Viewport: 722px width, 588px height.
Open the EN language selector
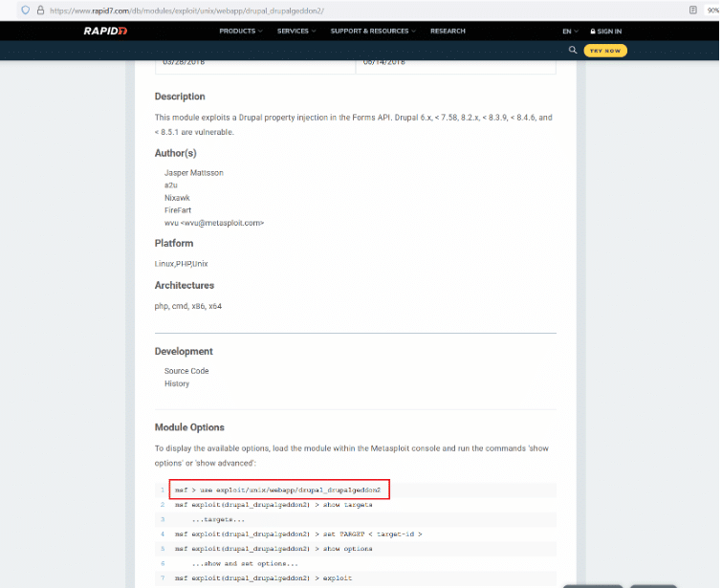coord(569,31)
